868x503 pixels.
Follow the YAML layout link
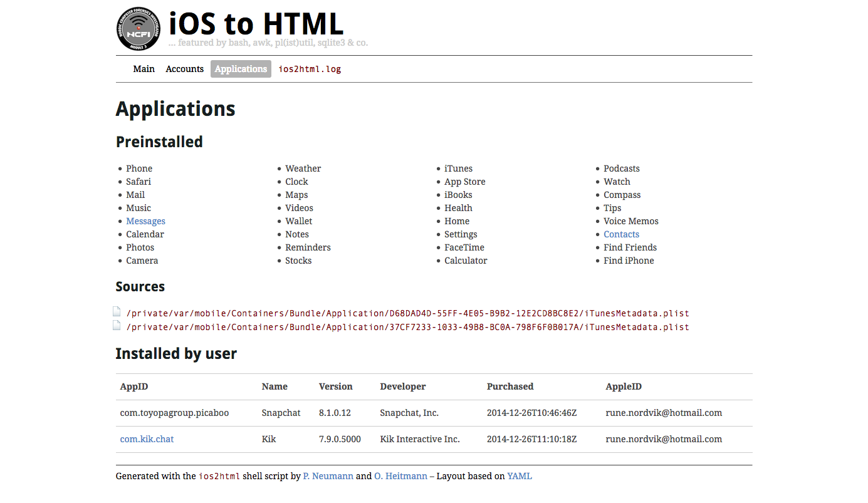point(520,476)
